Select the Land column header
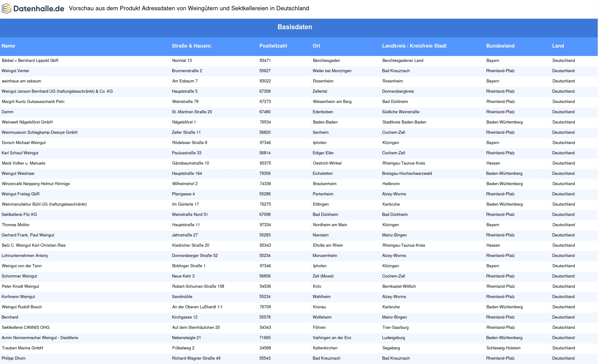Screen dimensions: 598x364 pos(558,46)
